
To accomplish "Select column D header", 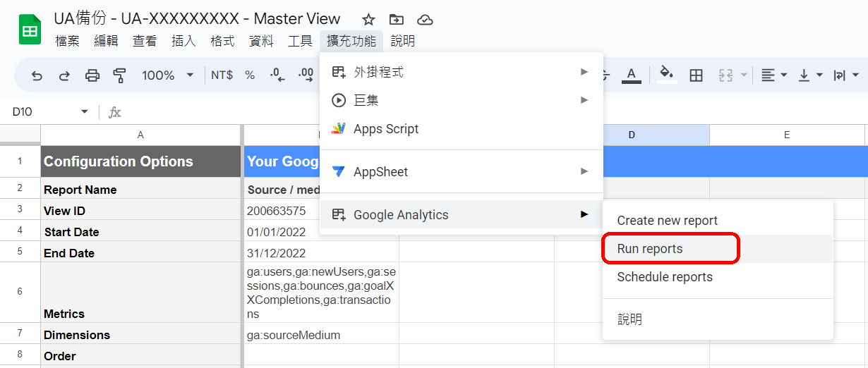I will click(632, 135).
